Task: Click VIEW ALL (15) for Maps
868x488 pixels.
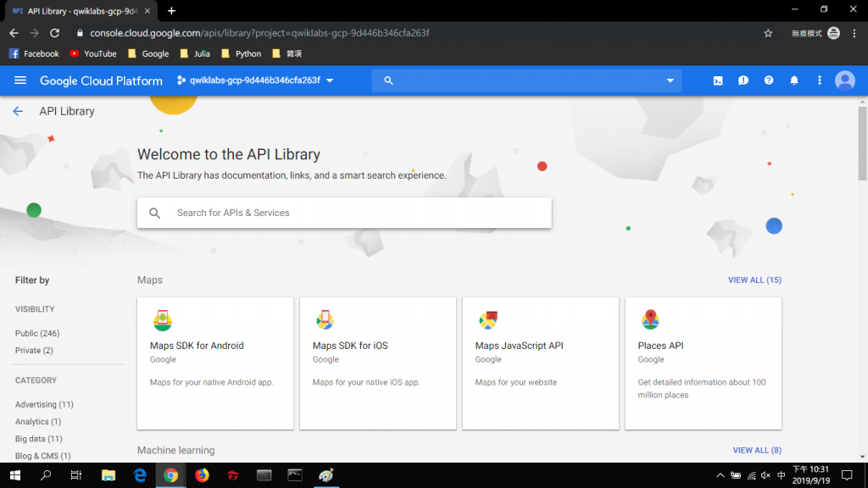Action: click(x=754, y=280)
